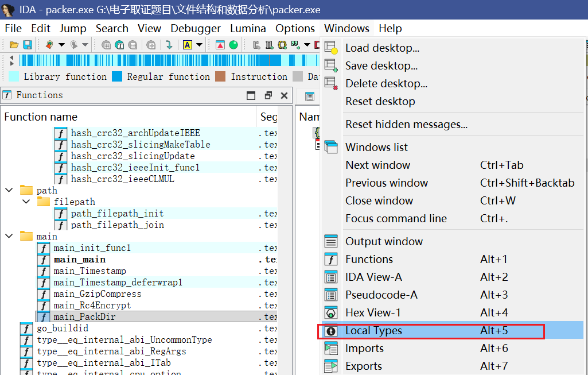Collapse the path folder tree node
This screenshot has height=375, width=588.
pyautogui.click(x=9, y=191)
